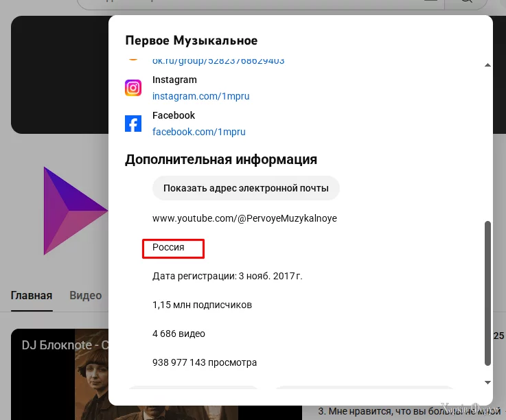This screenshot has width=506, height=420.
Task: Click the Дополнительная информация heading
Action: (221, 159)
